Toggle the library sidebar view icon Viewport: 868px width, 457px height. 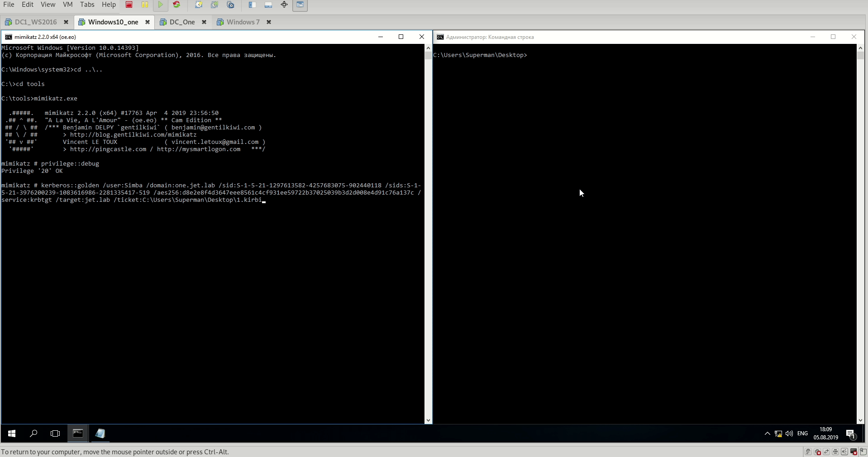[252, 5]
